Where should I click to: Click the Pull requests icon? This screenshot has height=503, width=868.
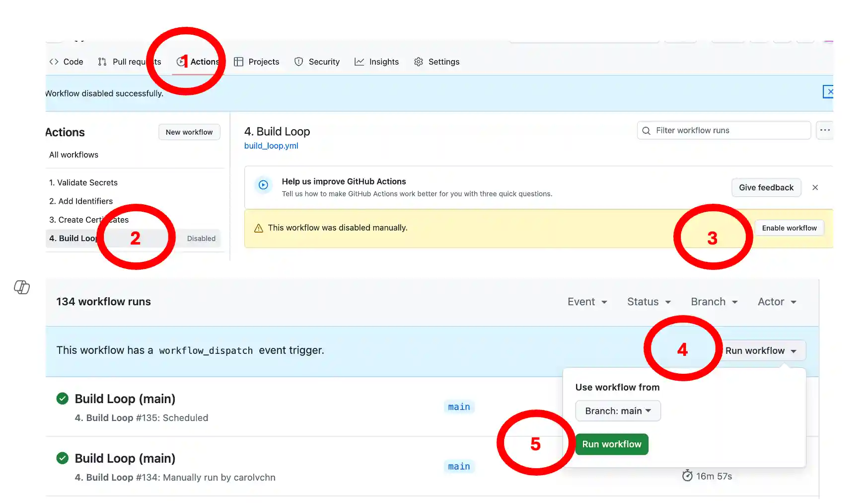pyautogui.click(x=102, y=62)
